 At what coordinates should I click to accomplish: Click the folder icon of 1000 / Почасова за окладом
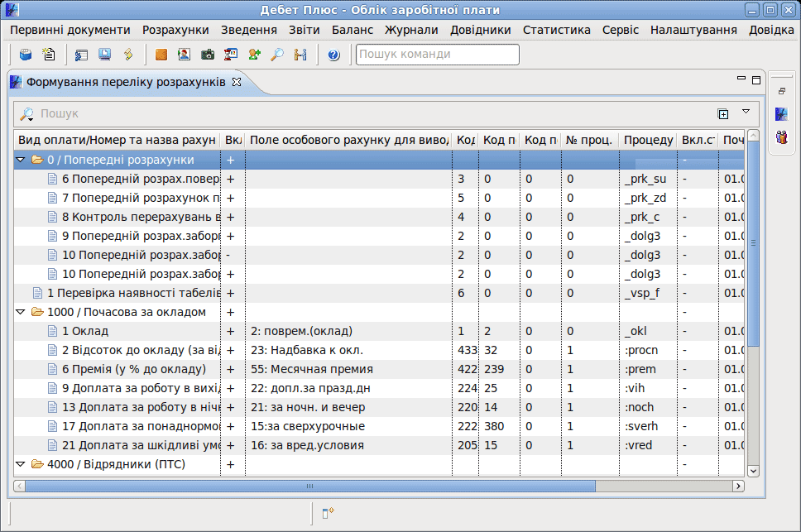[x=37, y=312]
